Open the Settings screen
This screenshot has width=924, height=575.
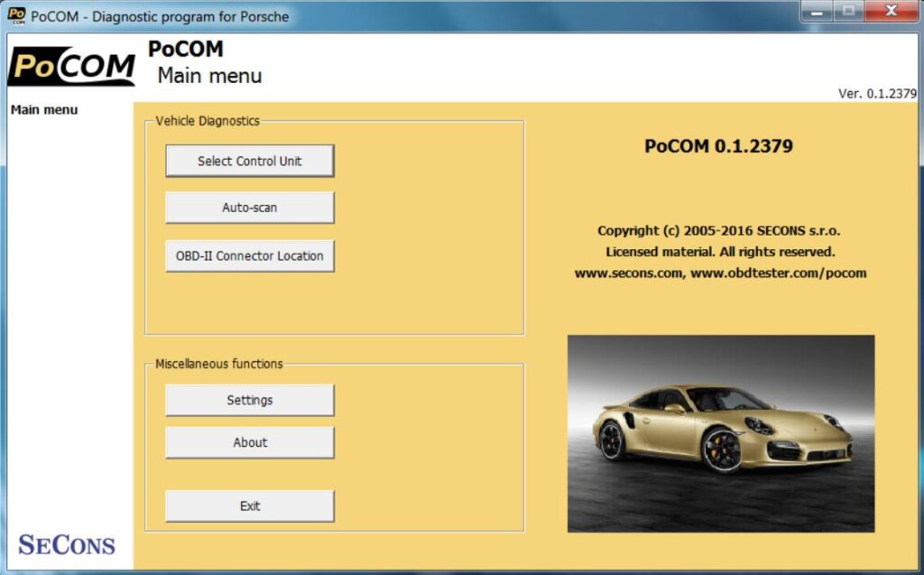[249, 400]
